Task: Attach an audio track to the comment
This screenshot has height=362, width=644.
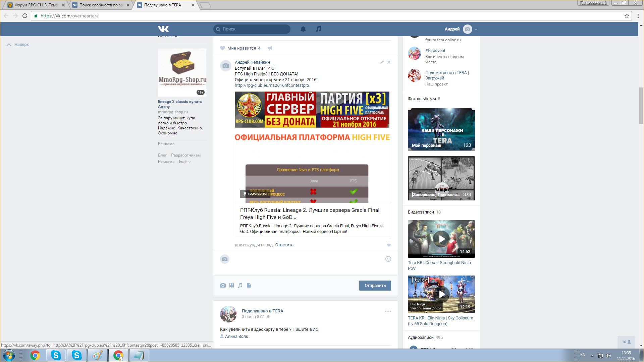Action: pyautogui.click(x=240, y=286)
